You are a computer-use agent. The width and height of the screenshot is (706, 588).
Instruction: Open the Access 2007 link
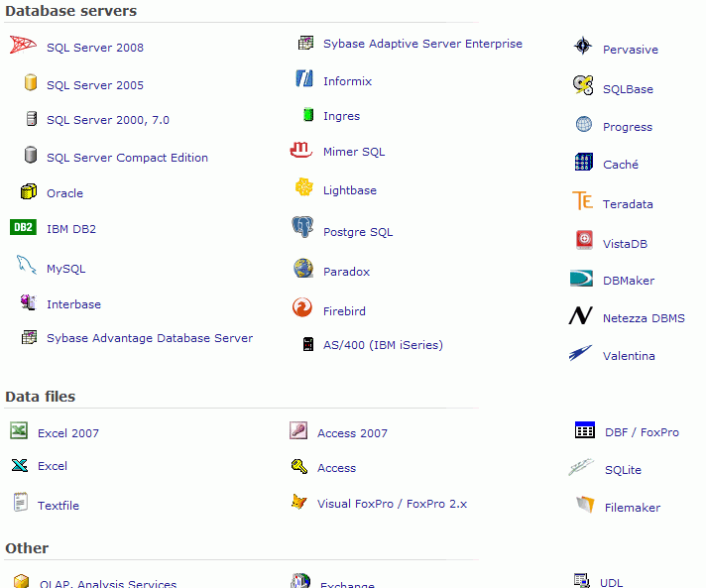click(352, 433)
